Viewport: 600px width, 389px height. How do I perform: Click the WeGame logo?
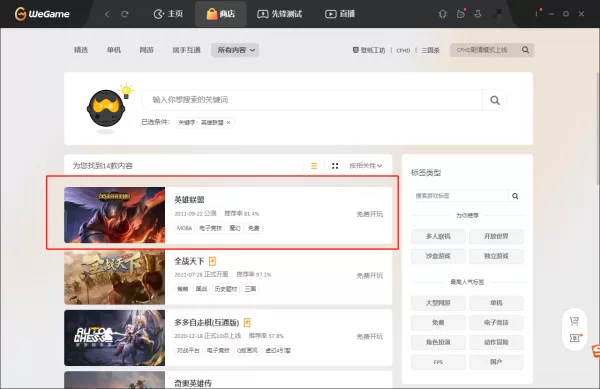pos(42,14)
